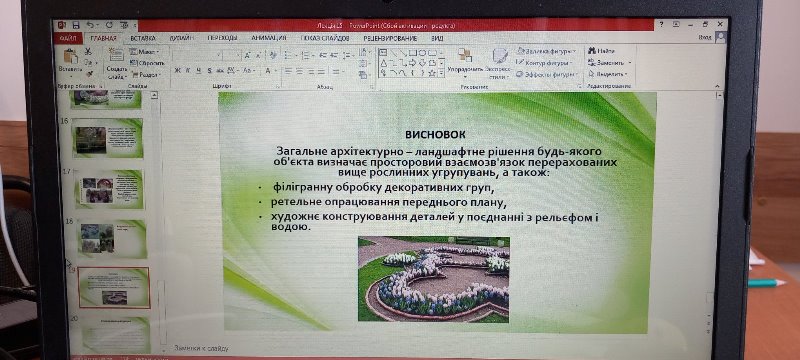Switch to the ДИЗАЙН tab
Viewport: 800px width, 360px height.
click(x=182, y=38)
